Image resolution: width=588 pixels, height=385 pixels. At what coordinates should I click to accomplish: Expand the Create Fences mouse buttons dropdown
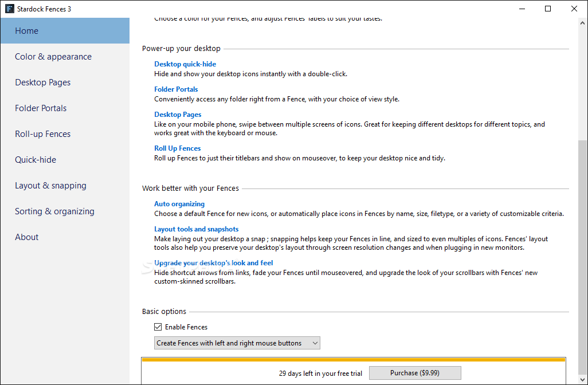[237, 343]
